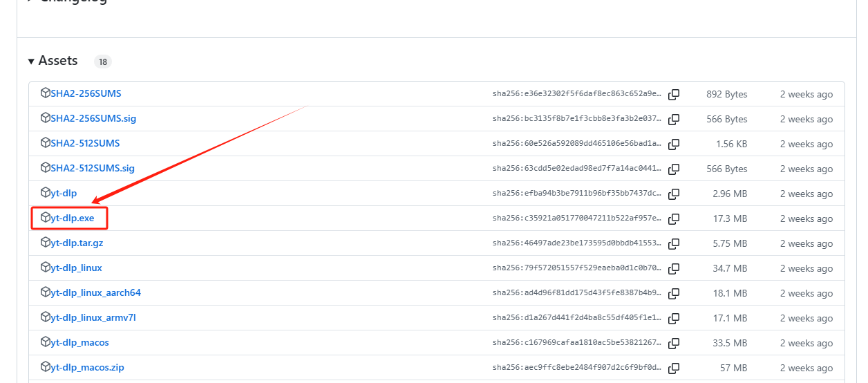Copy SHA256 hash for yt-dlp_linux_aarch64

pyautogui.click(x=674, y=293)
